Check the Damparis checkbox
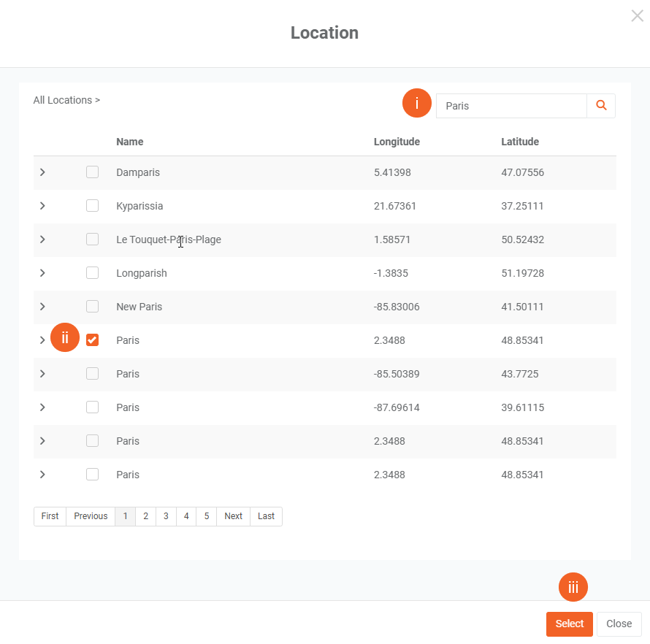This screenshot has width=650, height=644. pyautogui.click(x=92, y=172)
